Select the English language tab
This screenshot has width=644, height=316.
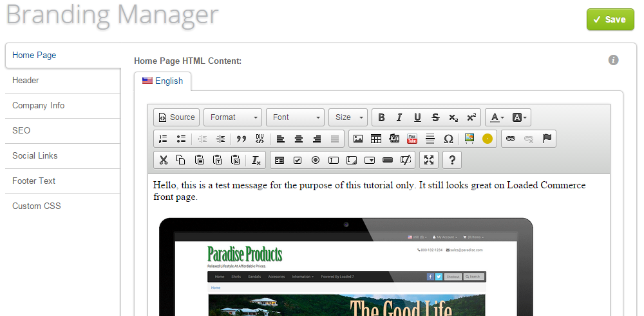coord(163,81)
